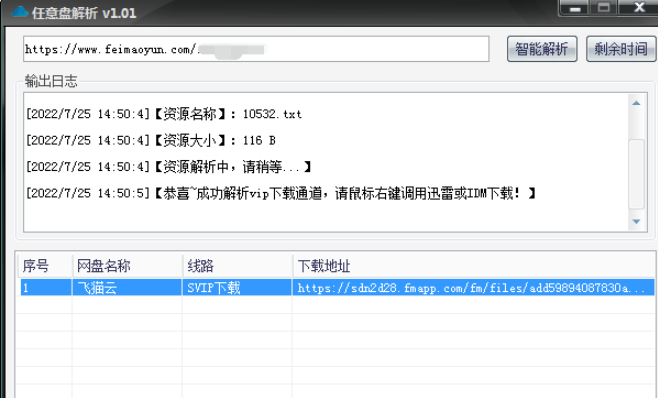Select the 飞猫云 cell in the table

pyautogui.click(x=127, y=288)
